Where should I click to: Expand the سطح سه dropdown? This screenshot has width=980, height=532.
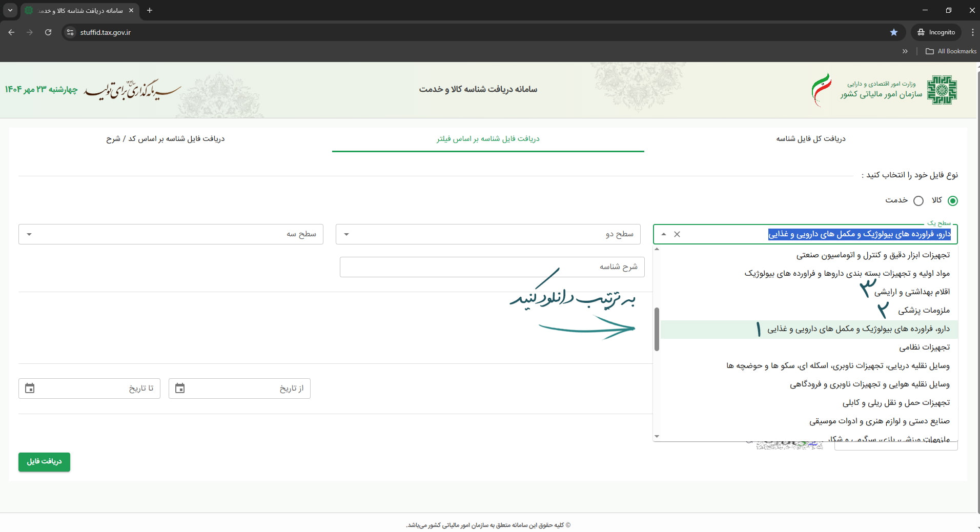click(x=29, y=234)
